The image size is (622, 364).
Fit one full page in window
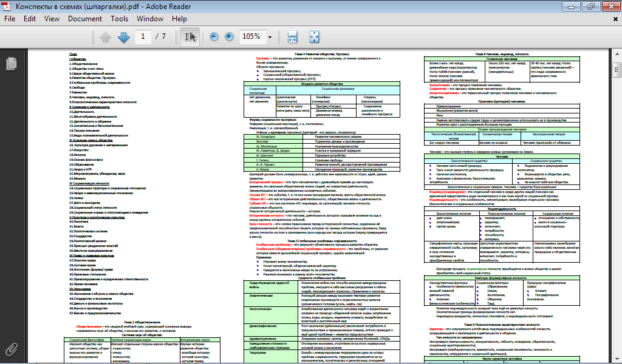[x=314, y=37]
